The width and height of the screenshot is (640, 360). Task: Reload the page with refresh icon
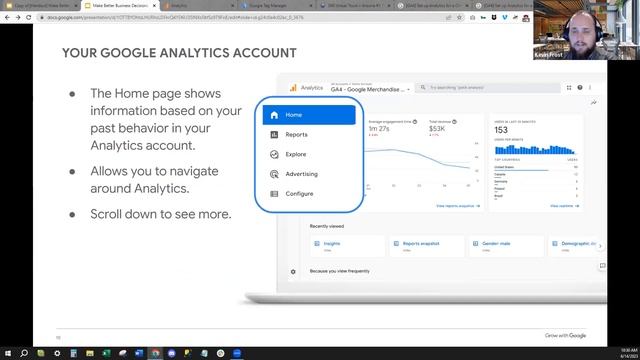point(29,18)
